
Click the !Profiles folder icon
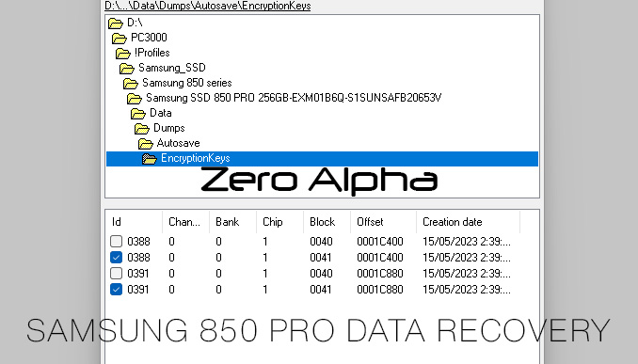(123, 54)
